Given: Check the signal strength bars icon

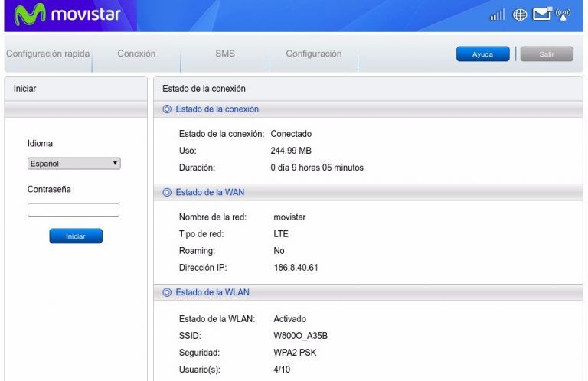Looking at the screenshot, I should point(497,15).
